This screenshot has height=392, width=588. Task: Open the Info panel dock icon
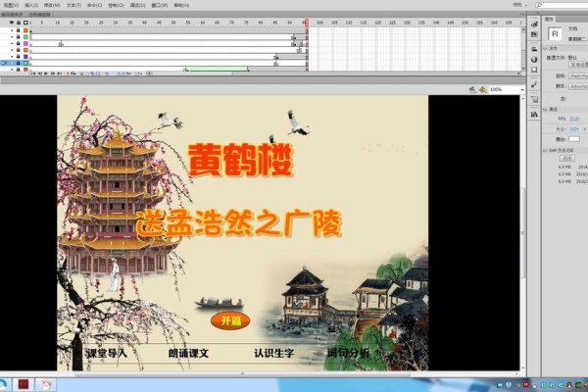(534, 59)
